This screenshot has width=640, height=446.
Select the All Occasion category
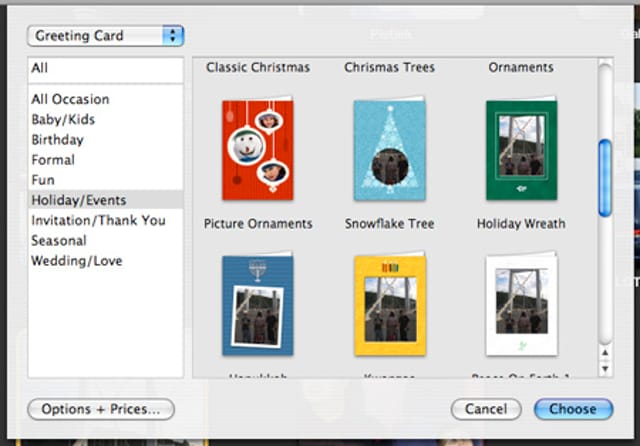click(x=105, y=99)
